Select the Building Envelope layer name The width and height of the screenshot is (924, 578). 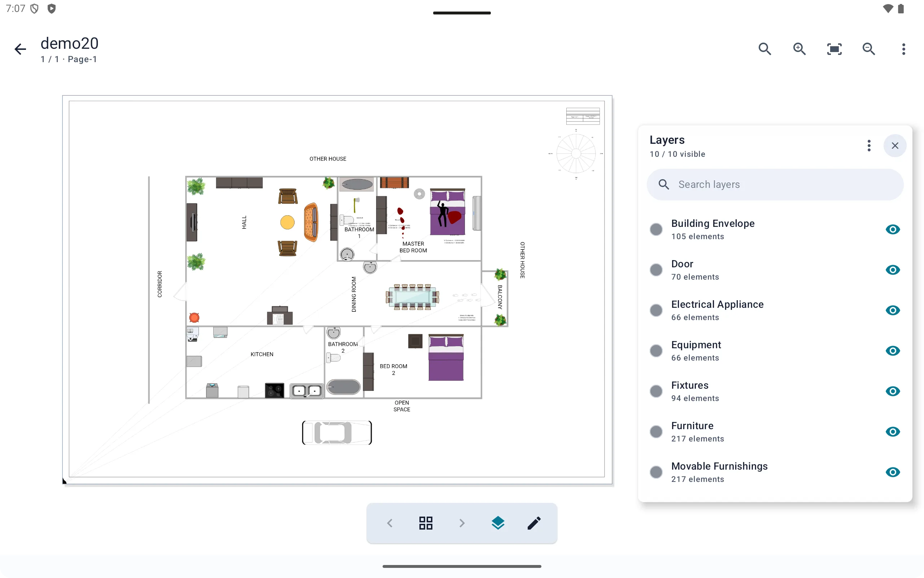tap(713, 223)
